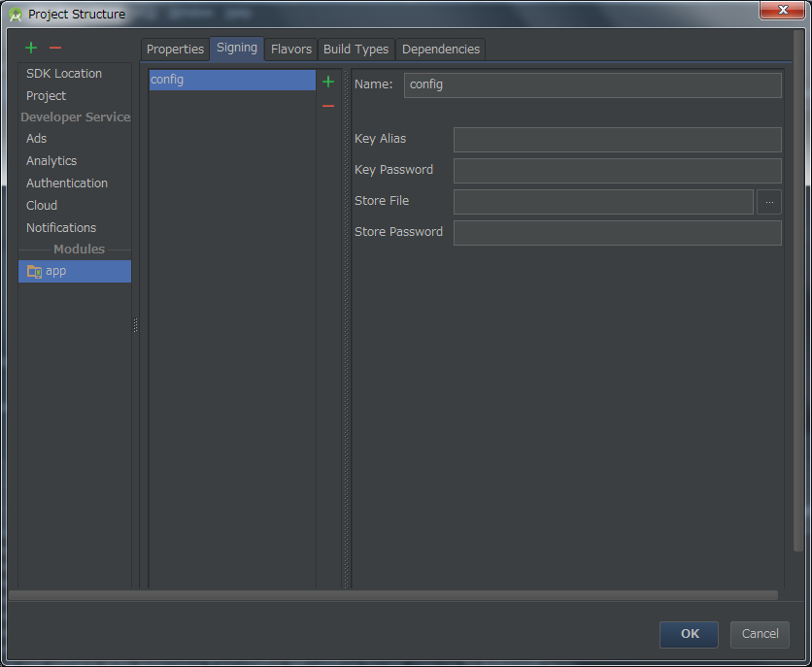The width and height of the screenshot is (812, 667).
Task: Open the Build Types tab
Action: click(x=355, y=49)
